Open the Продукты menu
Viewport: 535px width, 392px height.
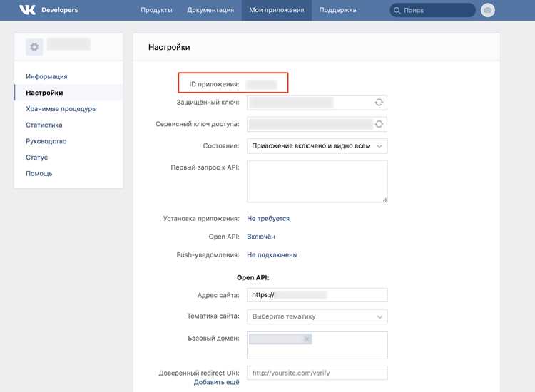pos(156,10)
